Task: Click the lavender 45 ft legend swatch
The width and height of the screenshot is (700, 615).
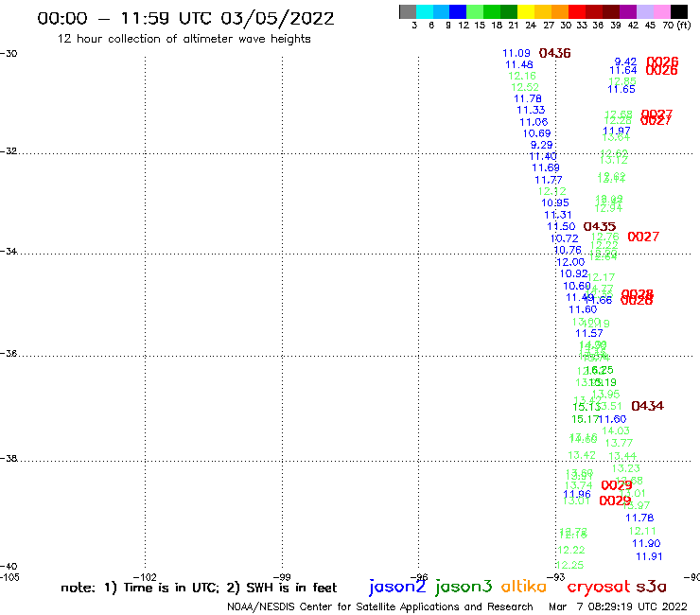Action: [644, 11]
